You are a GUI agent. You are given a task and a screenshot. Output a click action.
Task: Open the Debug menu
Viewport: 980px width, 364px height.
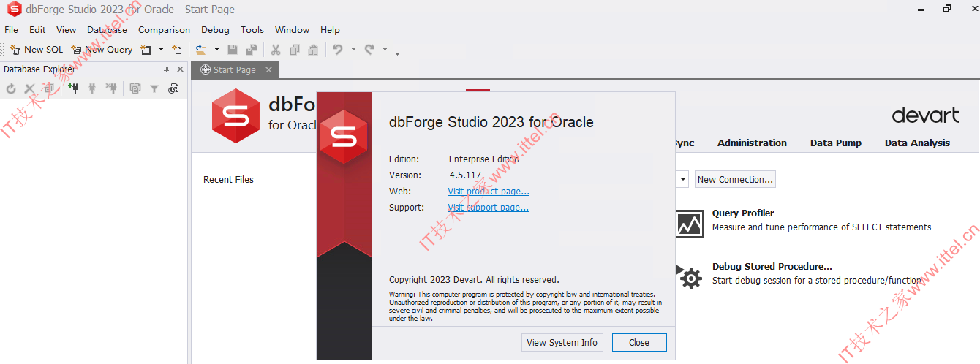pyautogui.click(x=215, y=30)
